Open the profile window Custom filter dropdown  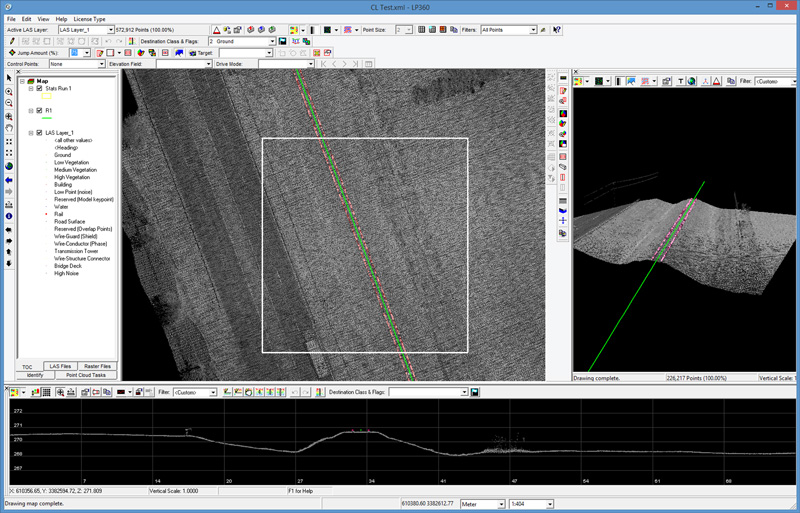tap(213, 392)
